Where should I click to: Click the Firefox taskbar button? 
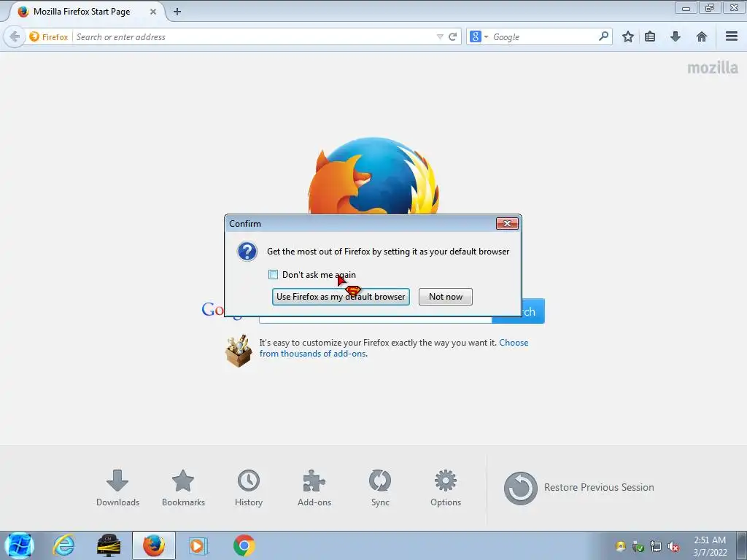click(153, 545)
